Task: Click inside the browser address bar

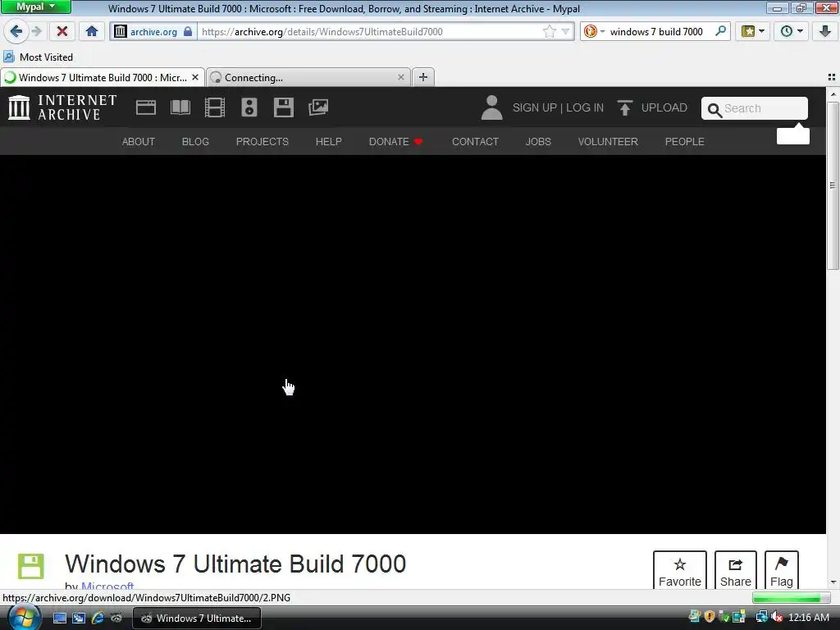Action: coord(370,32)
